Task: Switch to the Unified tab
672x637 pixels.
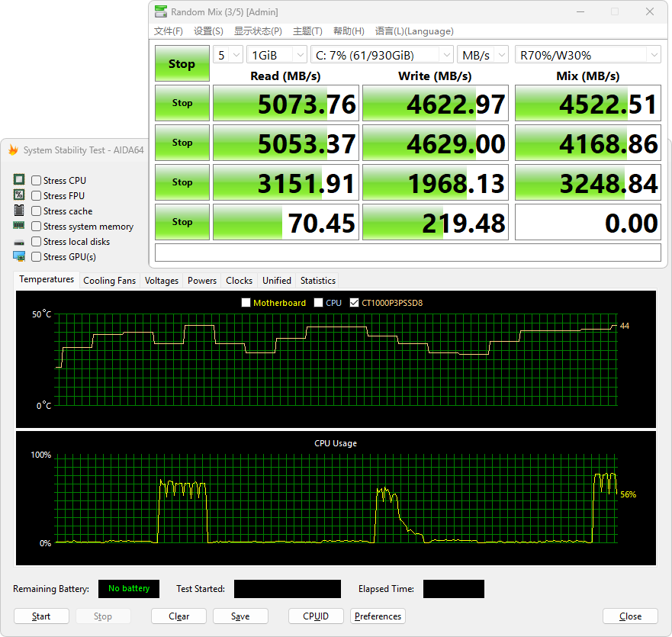Action: point(277,281)
